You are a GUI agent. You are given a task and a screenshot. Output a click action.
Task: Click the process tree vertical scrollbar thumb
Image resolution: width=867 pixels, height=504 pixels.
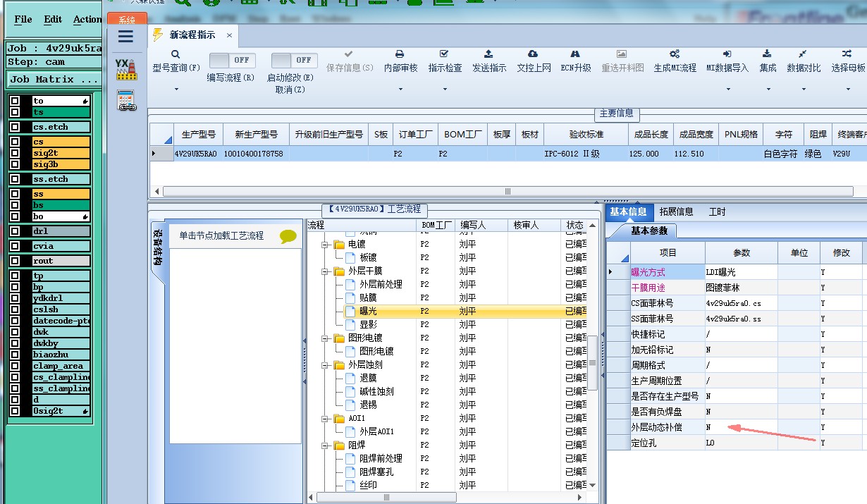click(x=593, y=362)
